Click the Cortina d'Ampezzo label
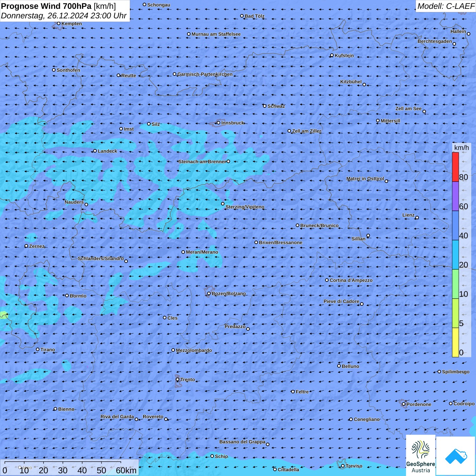The width and height of the screenshot is (476, 476). click(x=351, y=280)
